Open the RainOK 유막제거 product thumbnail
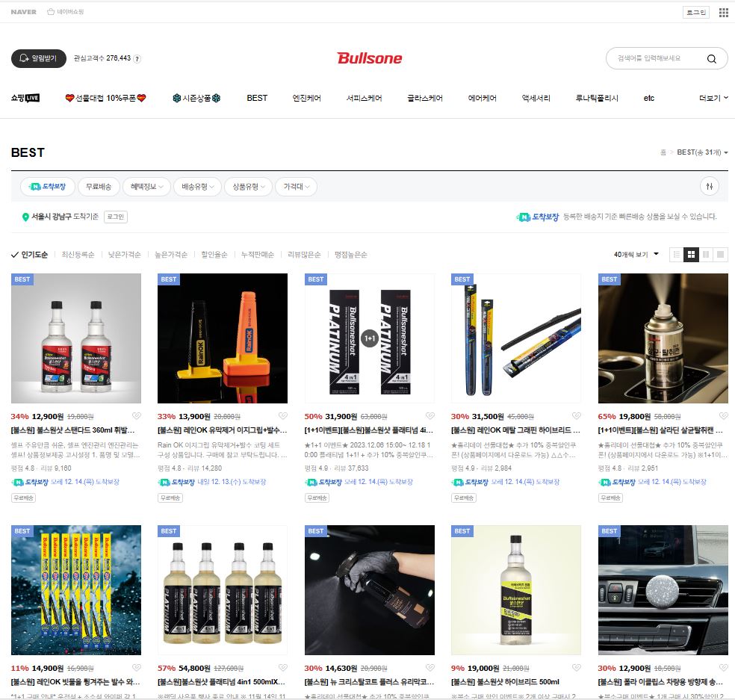 223,338
